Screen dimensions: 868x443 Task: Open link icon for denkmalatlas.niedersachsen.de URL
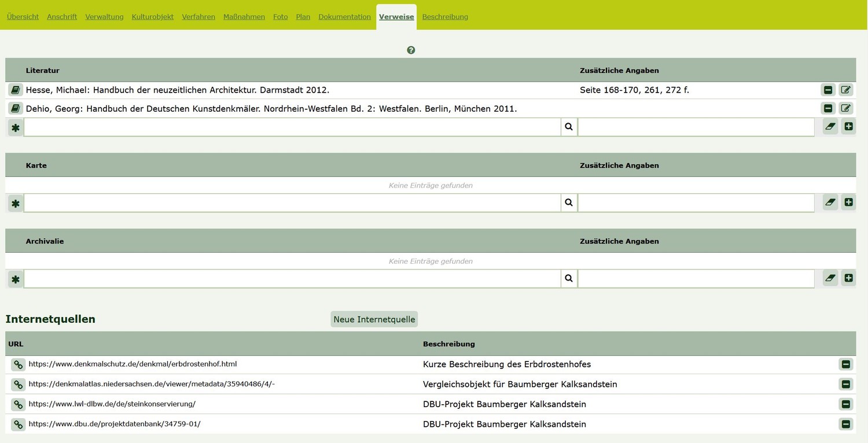click(18, 384)
